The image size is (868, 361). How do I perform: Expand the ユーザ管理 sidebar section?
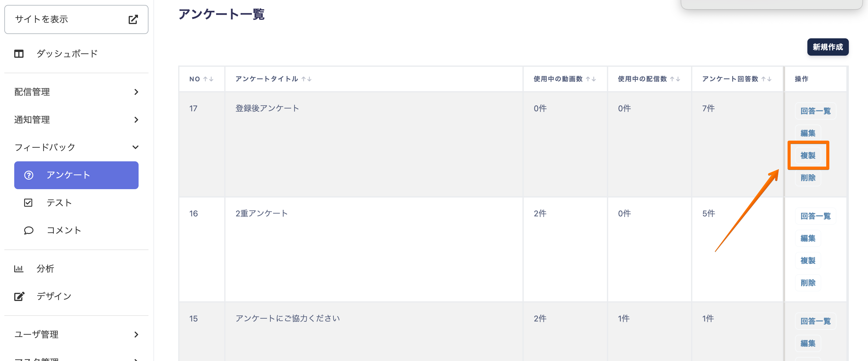(x=136, y=334)
